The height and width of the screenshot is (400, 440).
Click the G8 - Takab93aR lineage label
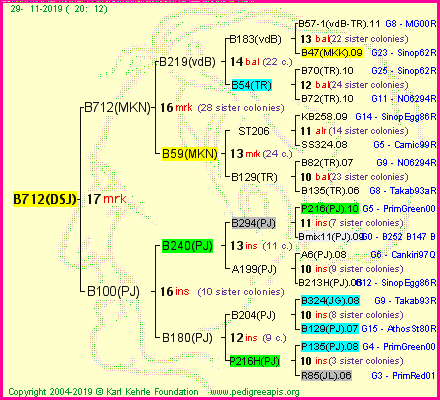click(x=403, y=191)
